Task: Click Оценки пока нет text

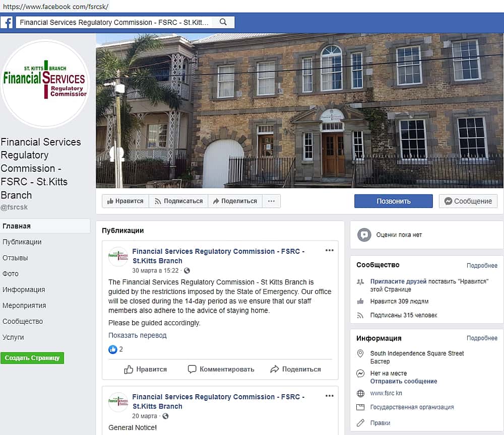Action: [x=399, y=235]
